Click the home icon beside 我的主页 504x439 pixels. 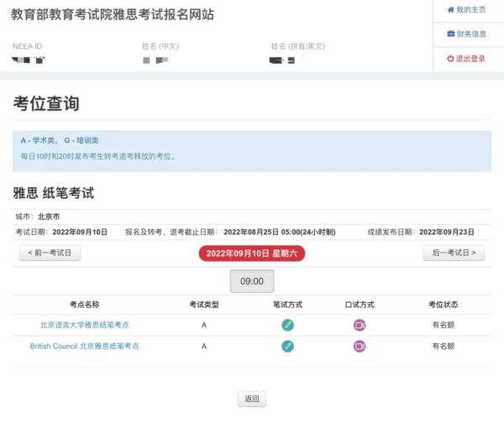point(450,9)
